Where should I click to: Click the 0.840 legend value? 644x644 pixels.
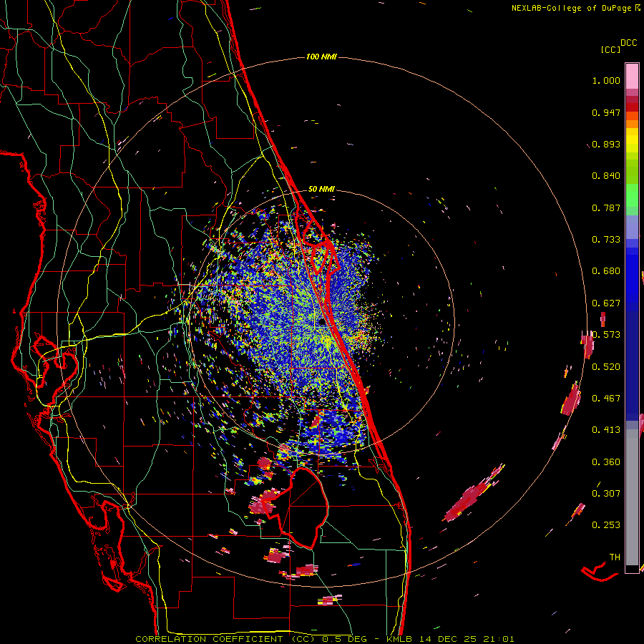coord(606,176)
